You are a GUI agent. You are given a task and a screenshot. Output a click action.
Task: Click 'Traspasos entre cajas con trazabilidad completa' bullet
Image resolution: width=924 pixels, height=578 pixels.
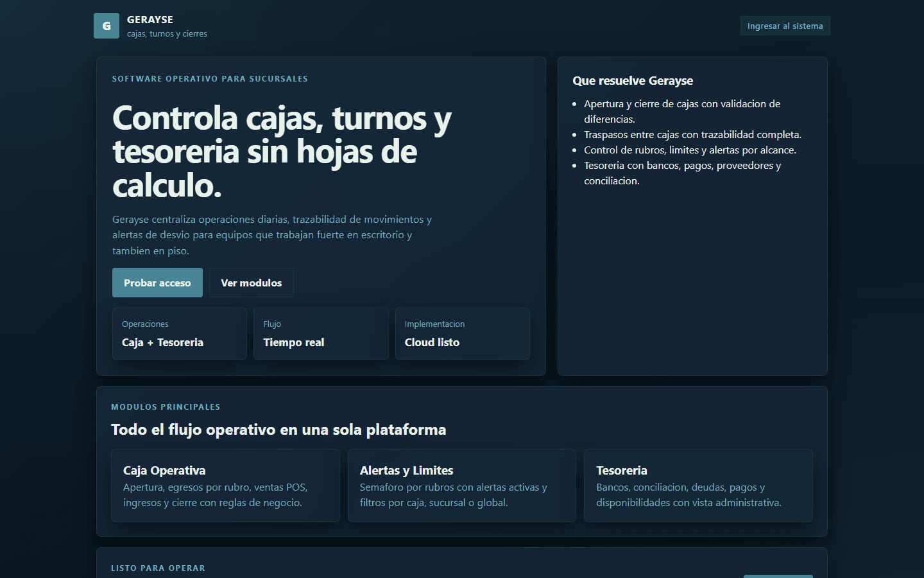click(x=692, y=134)
